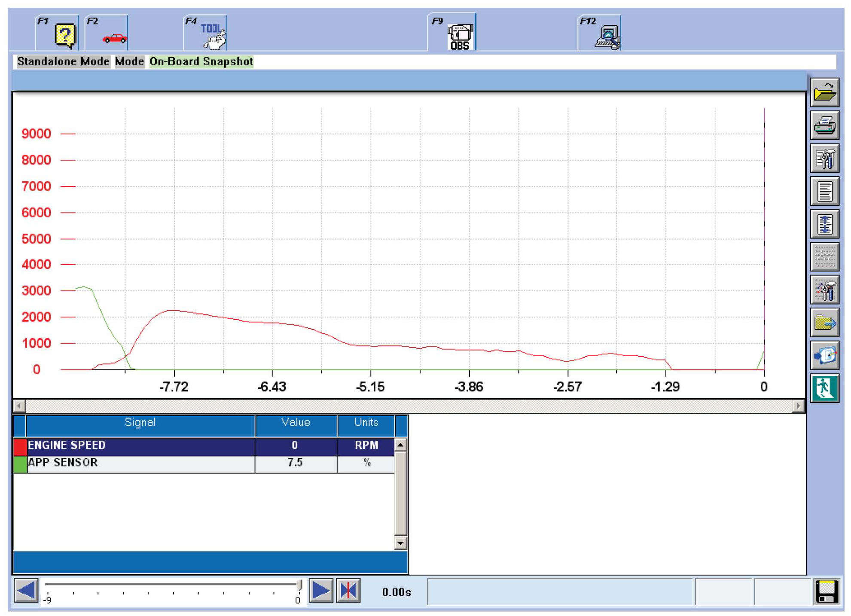
Task: Save using the floppy disk icon
Action: point(826,592)
